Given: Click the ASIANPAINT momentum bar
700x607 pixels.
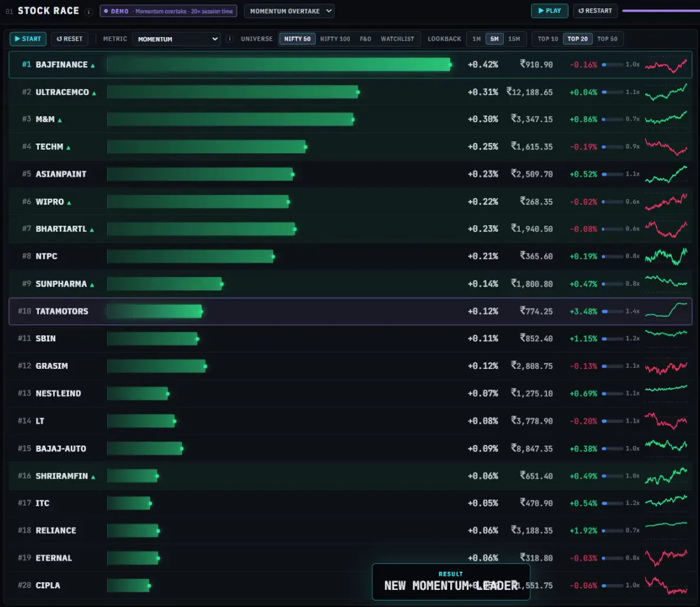Looking at the screenshot, I should click(x=200, y=174).
